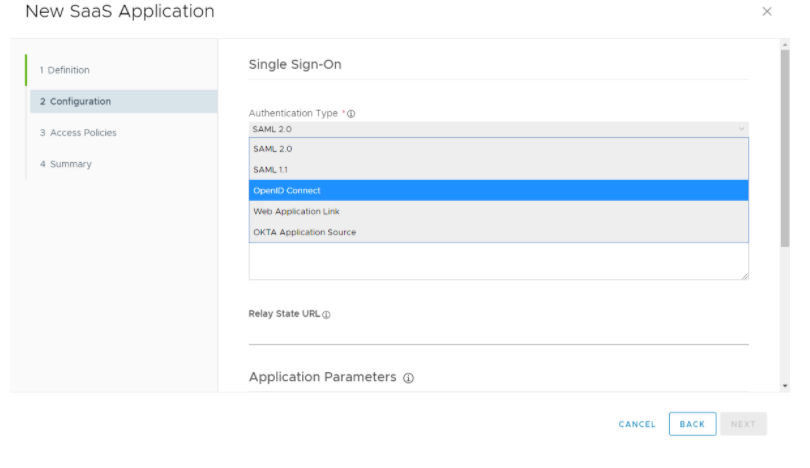Open the Summary step

[66, 164]
